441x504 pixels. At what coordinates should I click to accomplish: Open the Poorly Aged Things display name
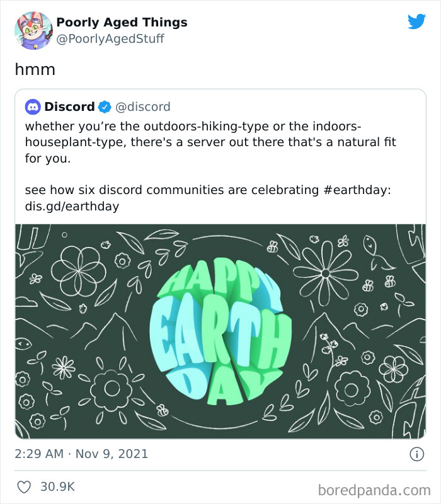pos(122,23)
